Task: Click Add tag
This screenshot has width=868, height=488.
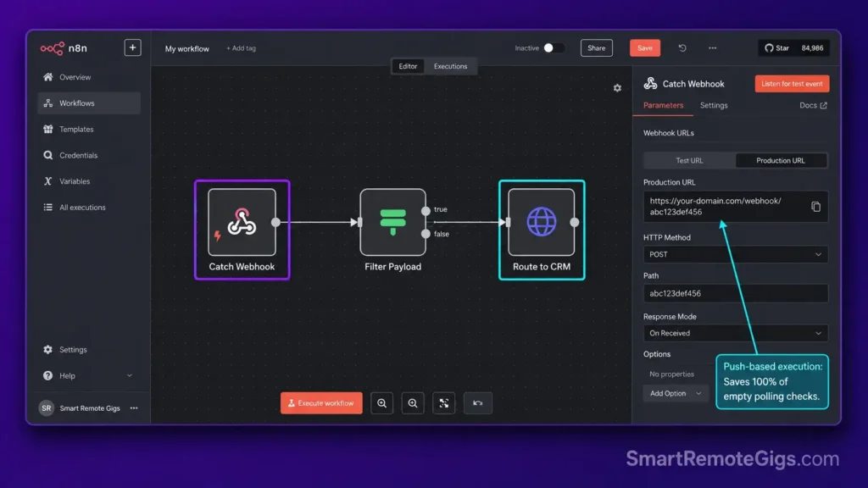Action: pyautogui.click(x=241, y=48)
